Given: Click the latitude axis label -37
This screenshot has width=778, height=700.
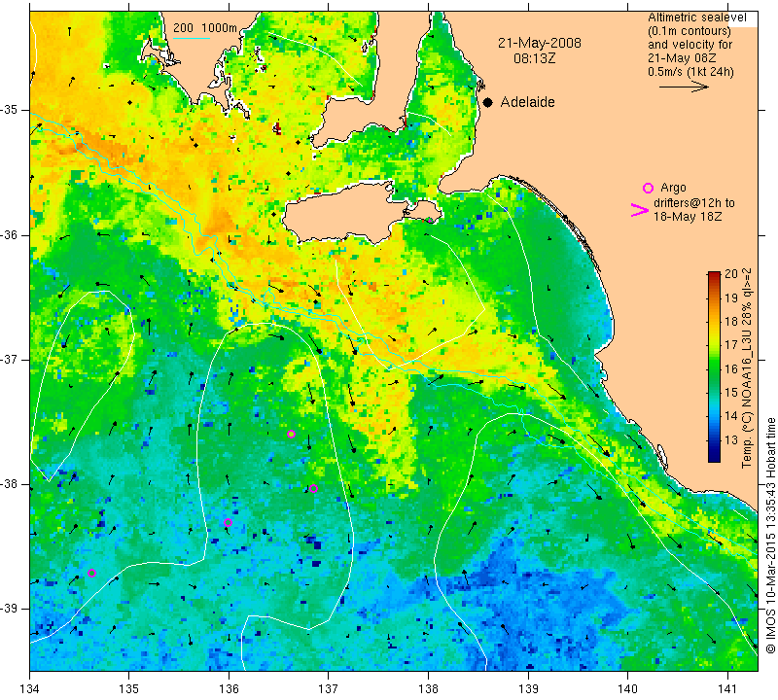Looking at the screenshot, I should 8,359.
